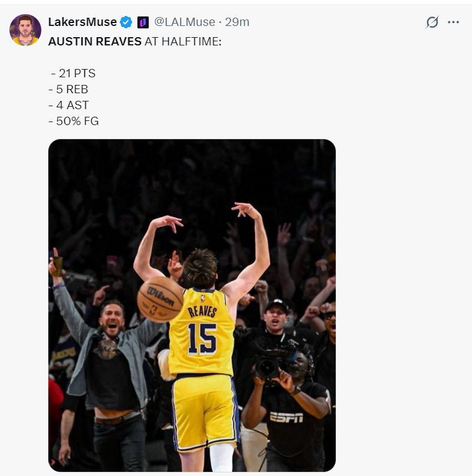The image size is (472, 476).
Task: Click the AT HALFTIME: text
Action: 183,41
